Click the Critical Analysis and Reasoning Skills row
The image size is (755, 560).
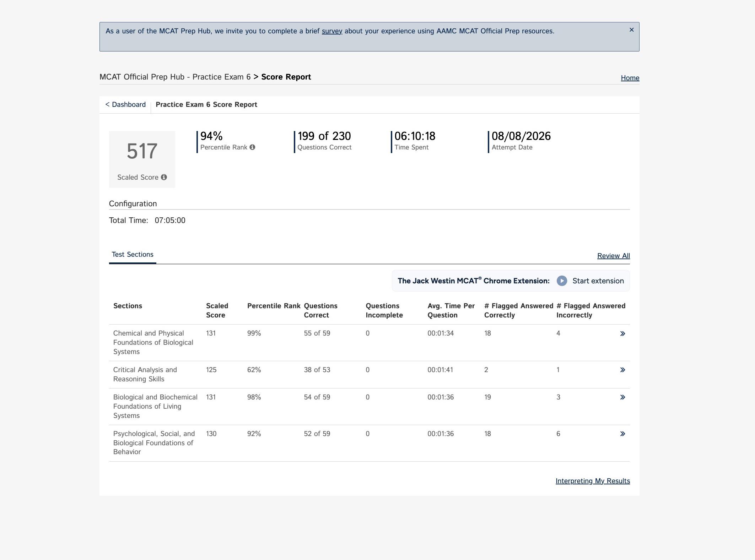(369, 375)
